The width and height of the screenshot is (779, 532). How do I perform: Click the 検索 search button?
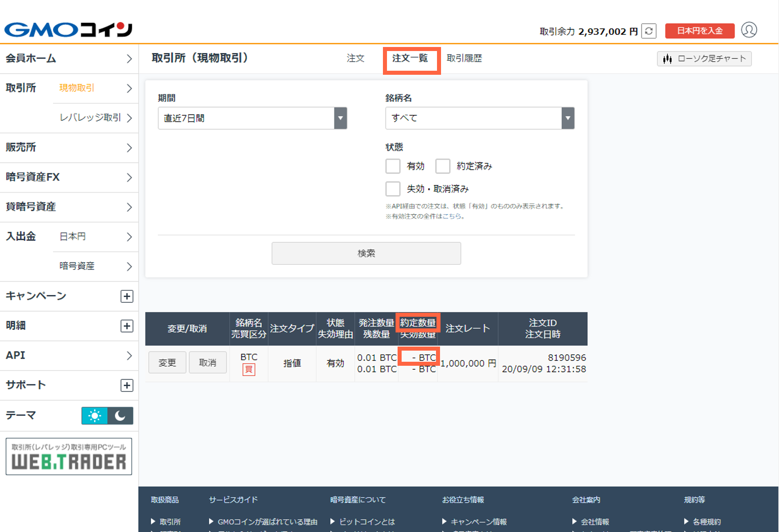coord(366,253)
